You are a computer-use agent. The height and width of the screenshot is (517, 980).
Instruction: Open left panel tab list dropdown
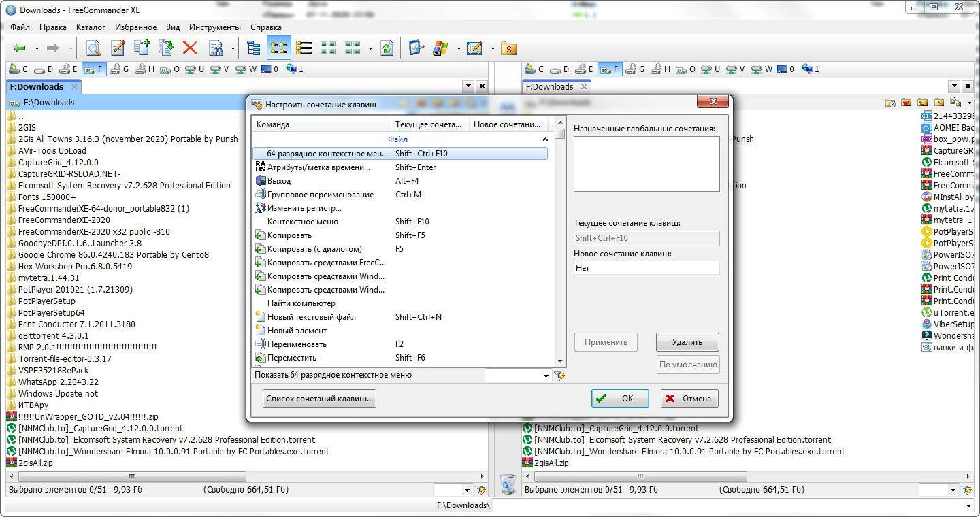468,86
